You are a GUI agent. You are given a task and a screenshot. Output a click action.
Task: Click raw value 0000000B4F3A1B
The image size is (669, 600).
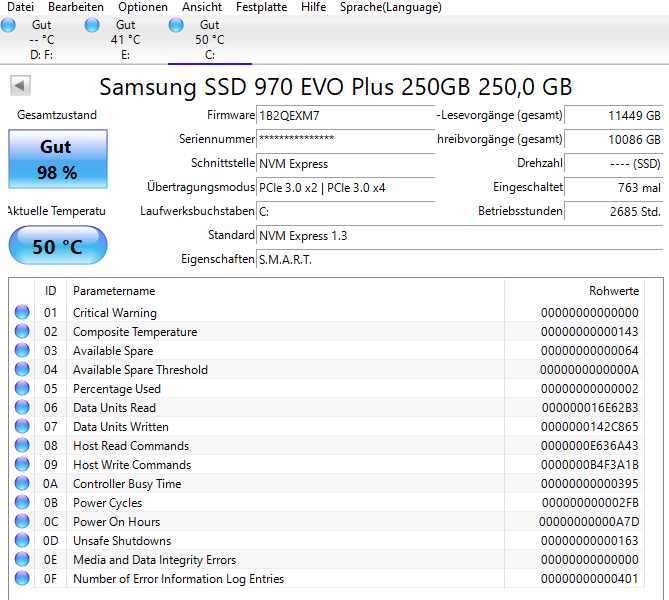590,465
